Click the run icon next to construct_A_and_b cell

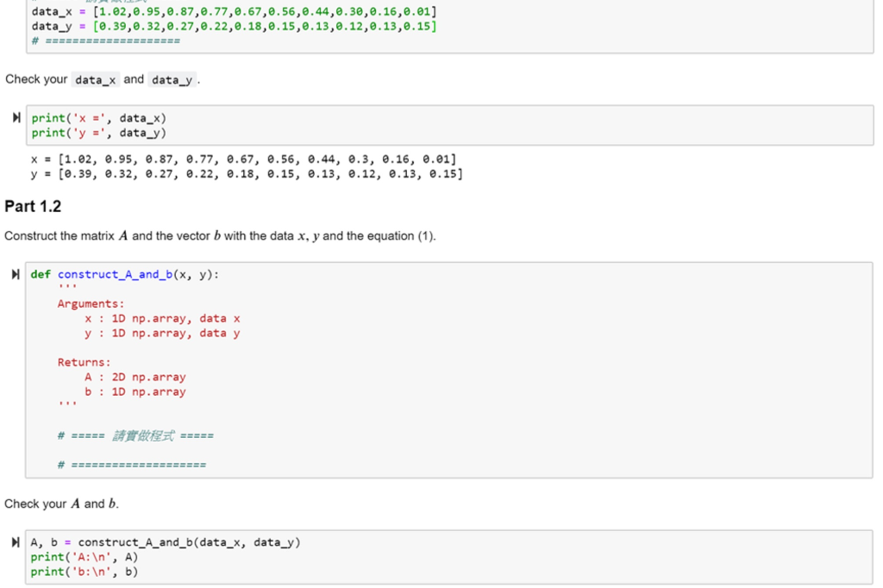[15, 274]
